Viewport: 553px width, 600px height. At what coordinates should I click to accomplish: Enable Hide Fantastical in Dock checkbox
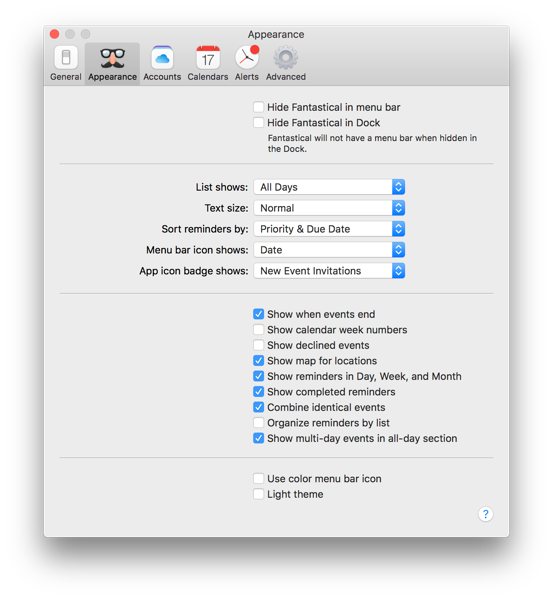point(258,122)
